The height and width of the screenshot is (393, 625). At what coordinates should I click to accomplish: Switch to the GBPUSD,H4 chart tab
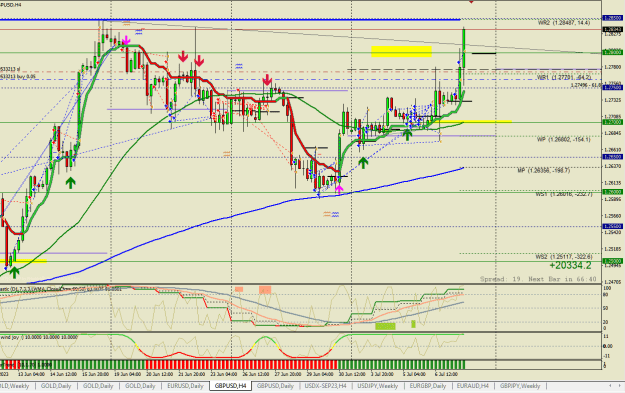click(230, 386)
